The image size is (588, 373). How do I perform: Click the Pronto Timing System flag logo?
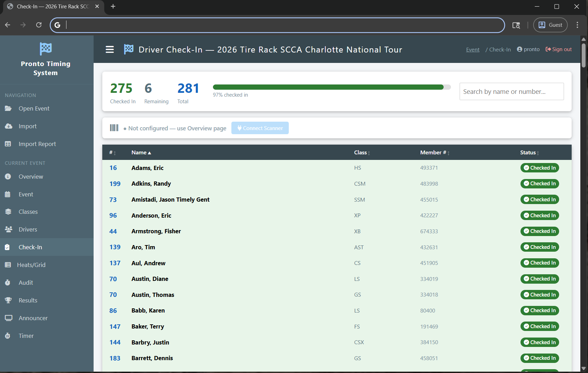tap(46, 49)
